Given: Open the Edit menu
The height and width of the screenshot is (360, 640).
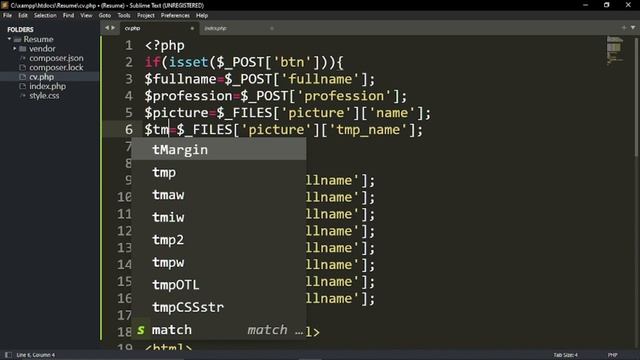Looking at the screenshot, I should pyautogui.click(x=23, y=16).
